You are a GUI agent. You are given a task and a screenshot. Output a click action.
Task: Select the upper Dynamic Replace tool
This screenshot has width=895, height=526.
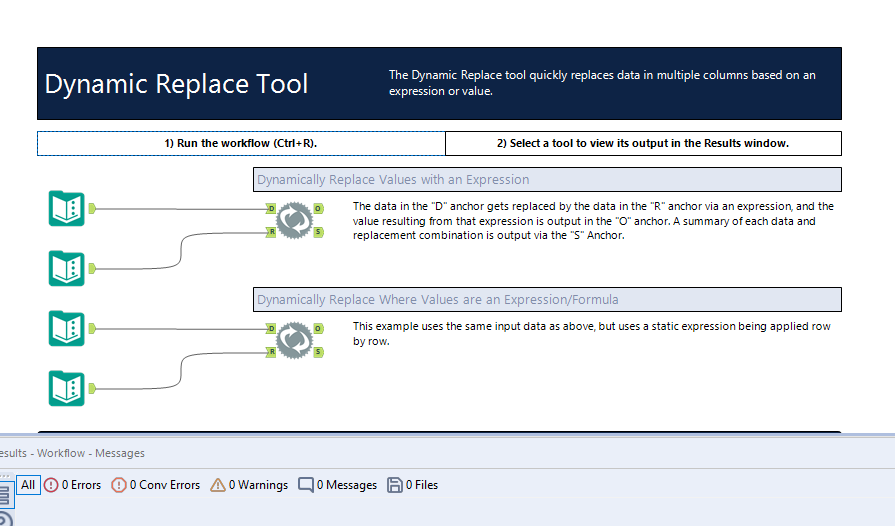[294, 220]
